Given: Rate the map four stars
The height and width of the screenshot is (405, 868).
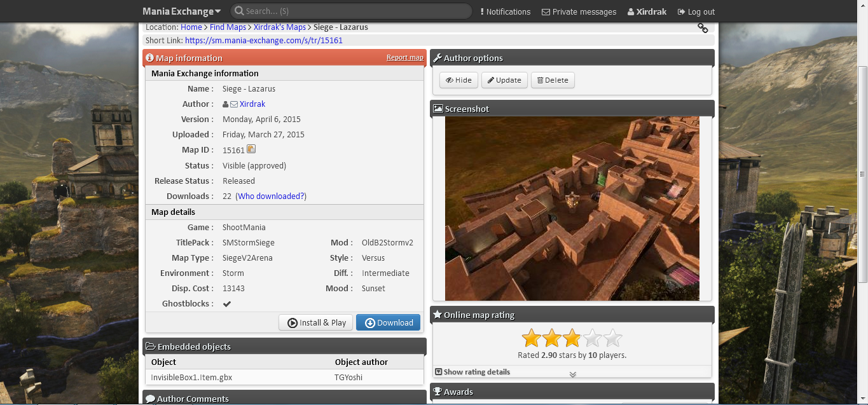Looking at the screenshot, I should pyautogui.click(x=593, y=338).
